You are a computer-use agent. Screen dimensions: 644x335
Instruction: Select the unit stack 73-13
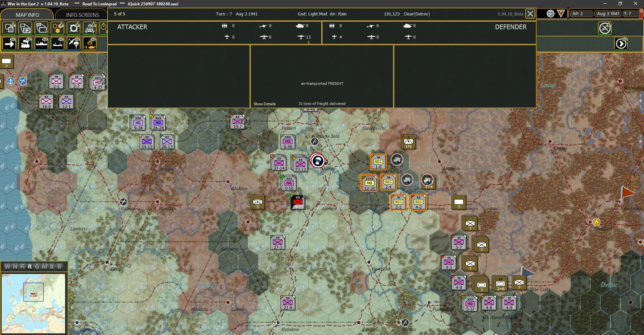[300, 164]
